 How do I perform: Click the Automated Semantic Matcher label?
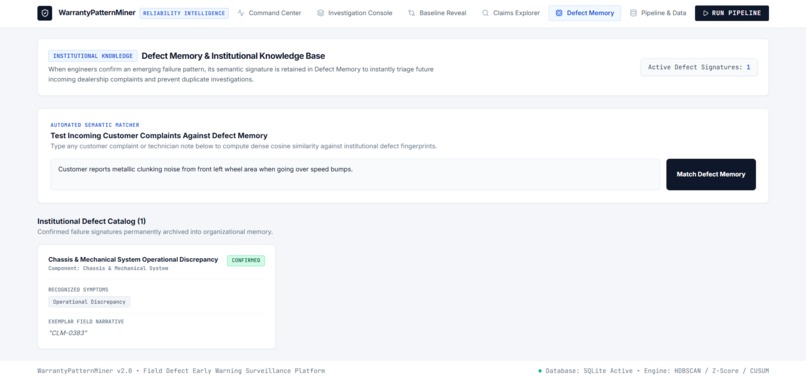[x=95, y=125]
